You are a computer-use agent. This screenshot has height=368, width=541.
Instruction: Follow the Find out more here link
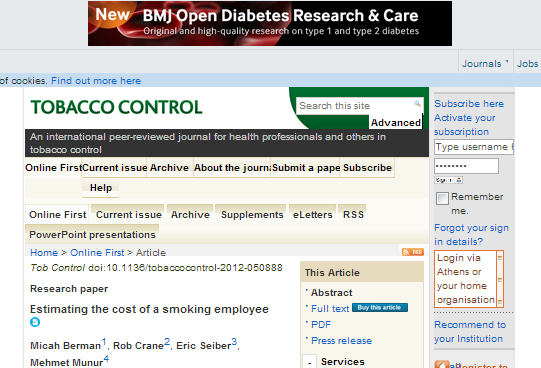point(96,81)
